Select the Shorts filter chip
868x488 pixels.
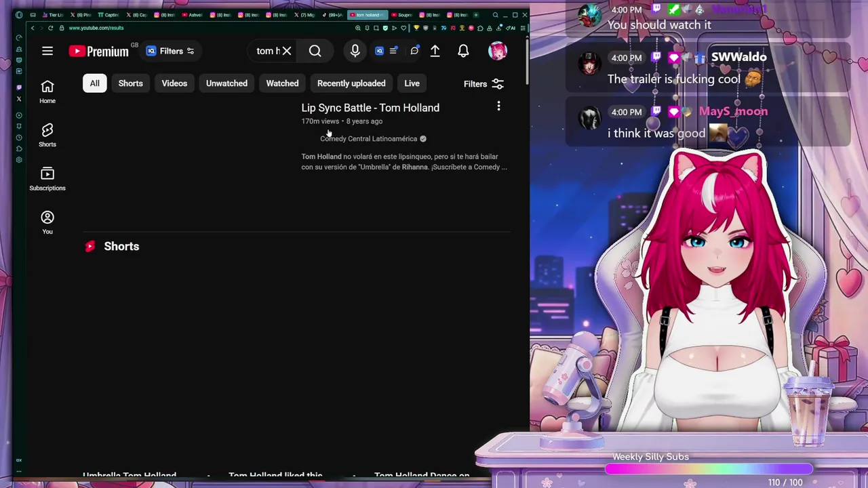click(x=131, y=83)
